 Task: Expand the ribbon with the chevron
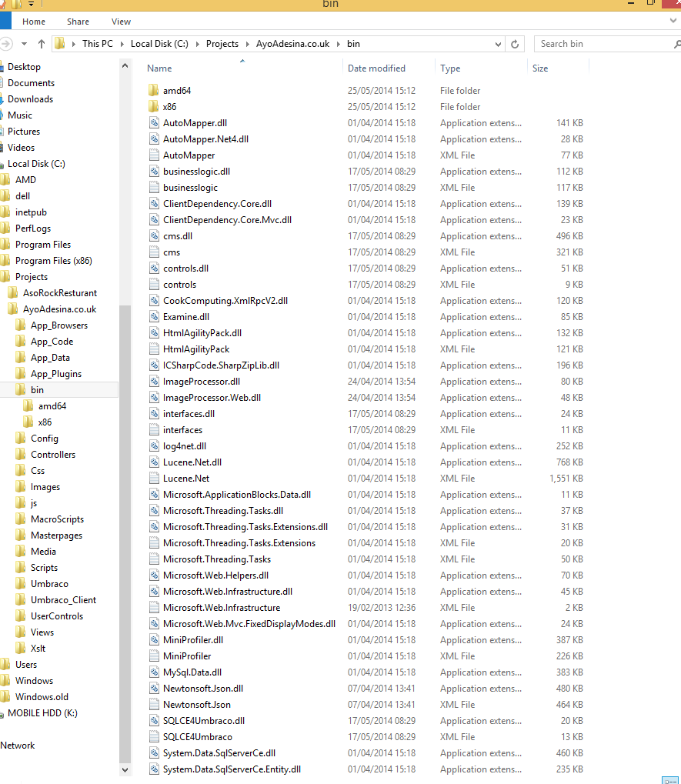pos(673,21)
